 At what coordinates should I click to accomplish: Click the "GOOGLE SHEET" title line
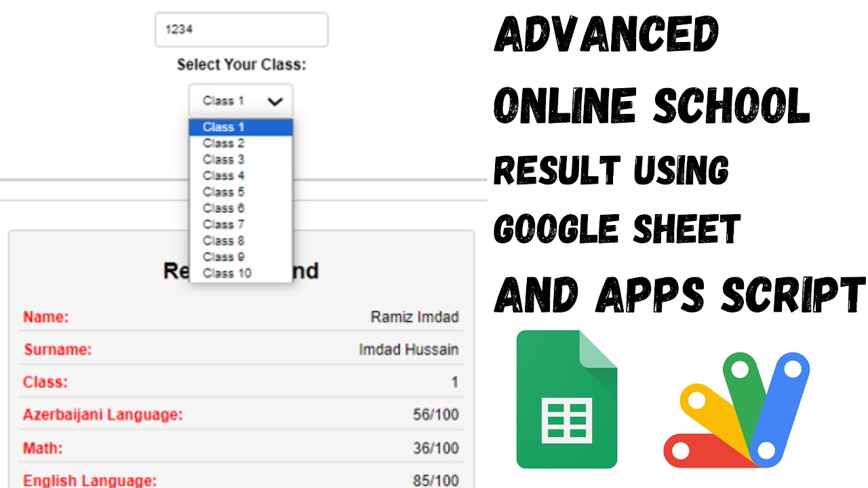[617, 228]
